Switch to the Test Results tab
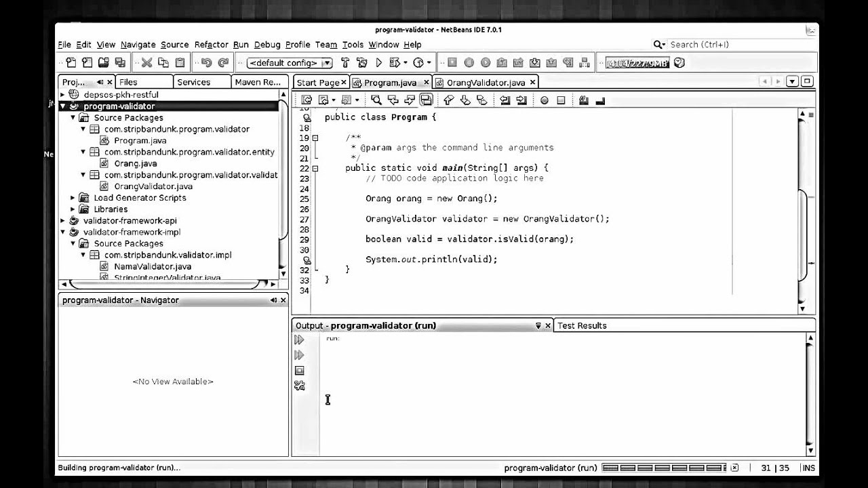Viewport: 868px width, 488px height. tap(582, 326)
